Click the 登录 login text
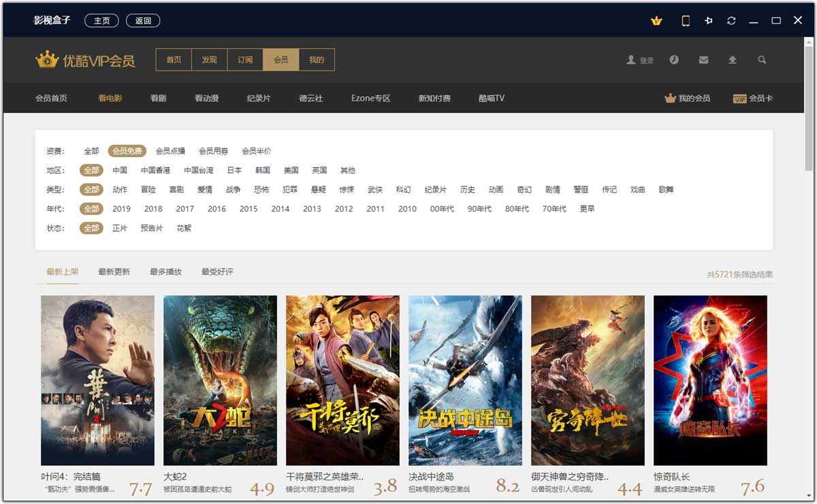 (646, 61)
